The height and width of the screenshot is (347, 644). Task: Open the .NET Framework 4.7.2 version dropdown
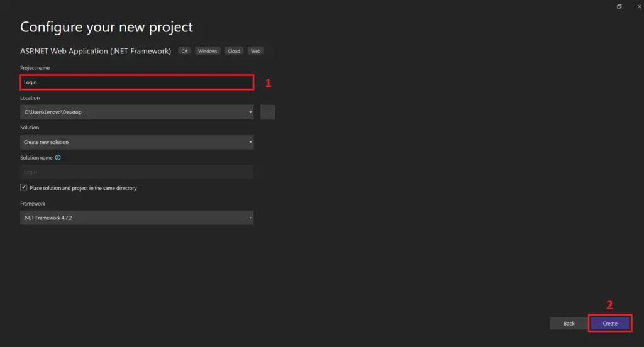137,218
